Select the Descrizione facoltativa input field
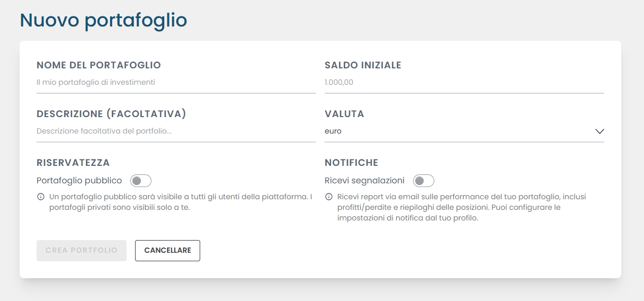This screenshot has height=301, width=644. 176,131
